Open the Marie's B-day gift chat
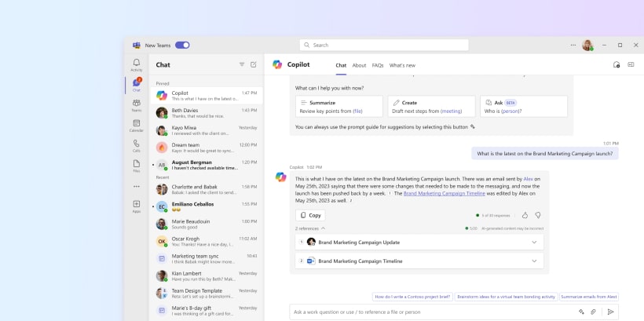 (207, 310)
